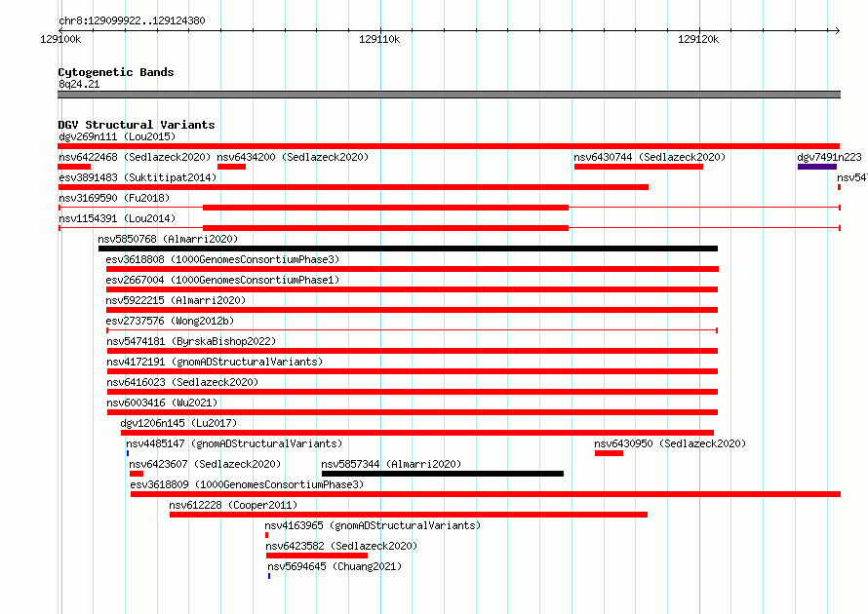The width and height of the screenshot is (868, 614).
Task: Click the dgv269n111 (Lou2015) variant label
Action: tap(117, 136)
